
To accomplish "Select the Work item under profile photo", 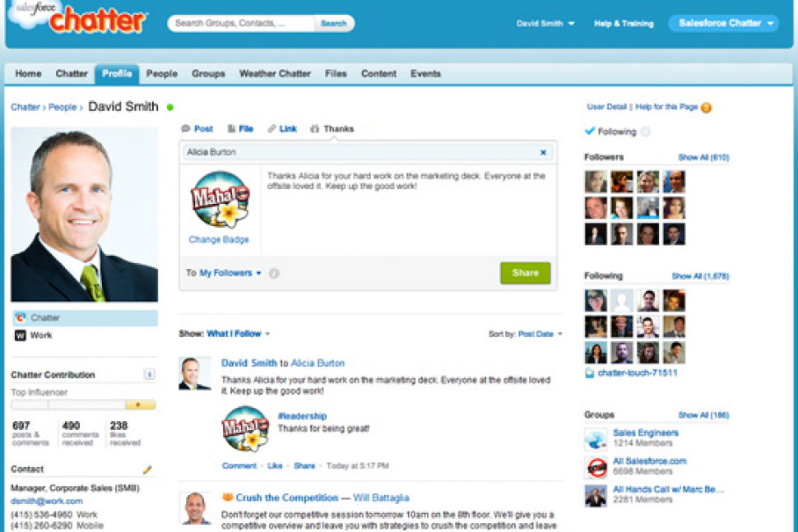I will (x=85, y=335).
